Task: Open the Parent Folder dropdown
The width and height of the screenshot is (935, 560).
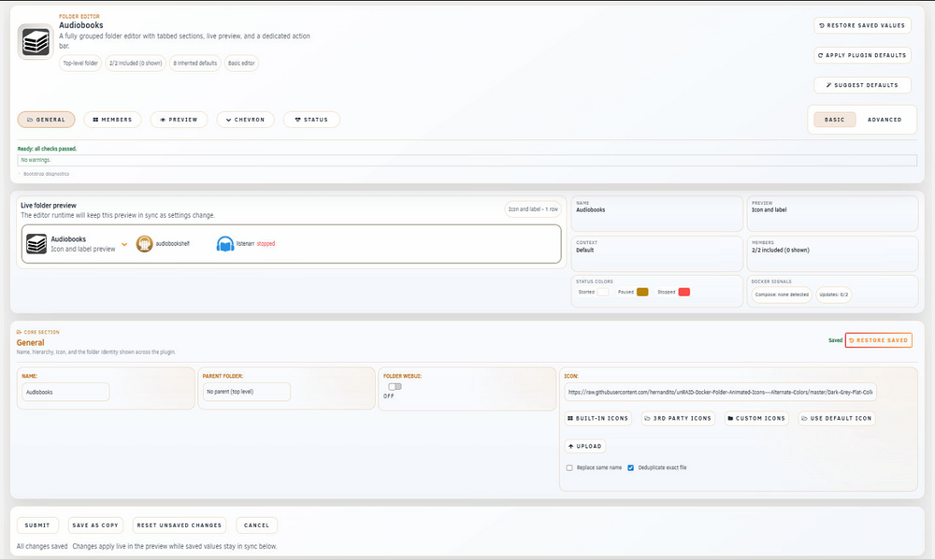Action: point(246,392)
